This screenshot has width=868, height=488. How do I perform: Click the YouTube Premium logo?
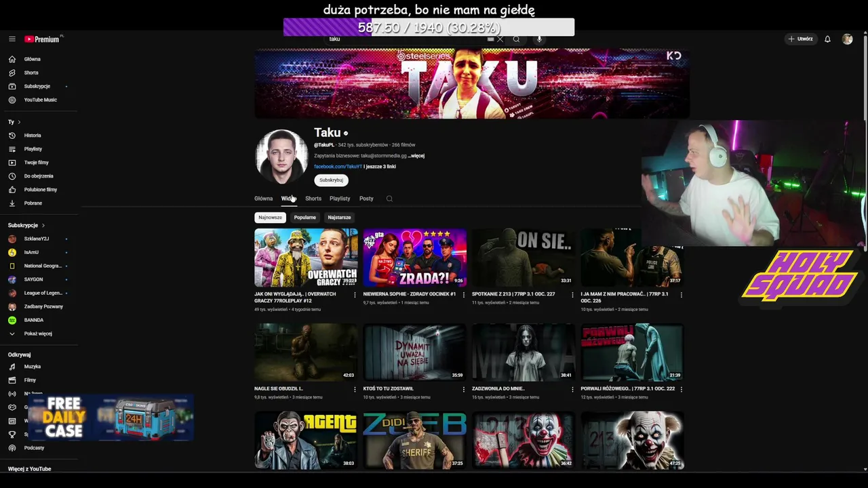pyautogui.click(x=43, y=39)
